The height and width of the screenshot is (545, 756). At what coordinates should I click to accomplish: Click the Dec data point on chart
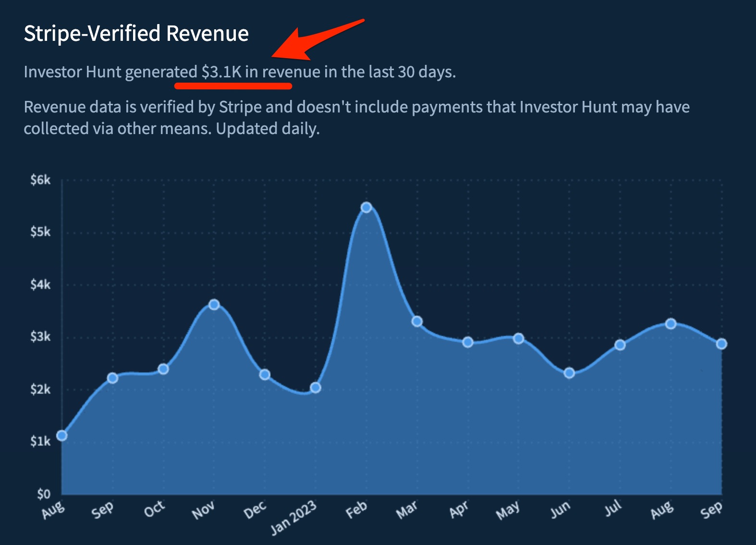265,374
